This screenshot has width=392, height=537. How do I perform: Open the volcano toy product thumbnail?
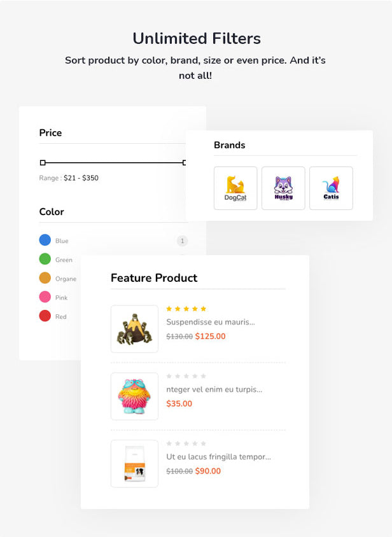click(x=134, y=329)
